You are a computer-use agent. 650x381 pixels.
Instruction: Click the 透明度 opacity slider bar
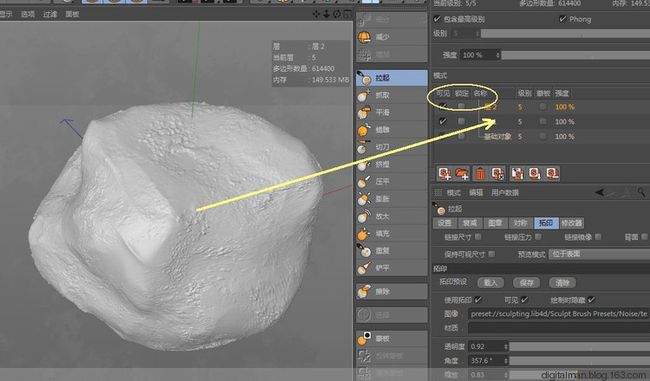pos(580,346)
